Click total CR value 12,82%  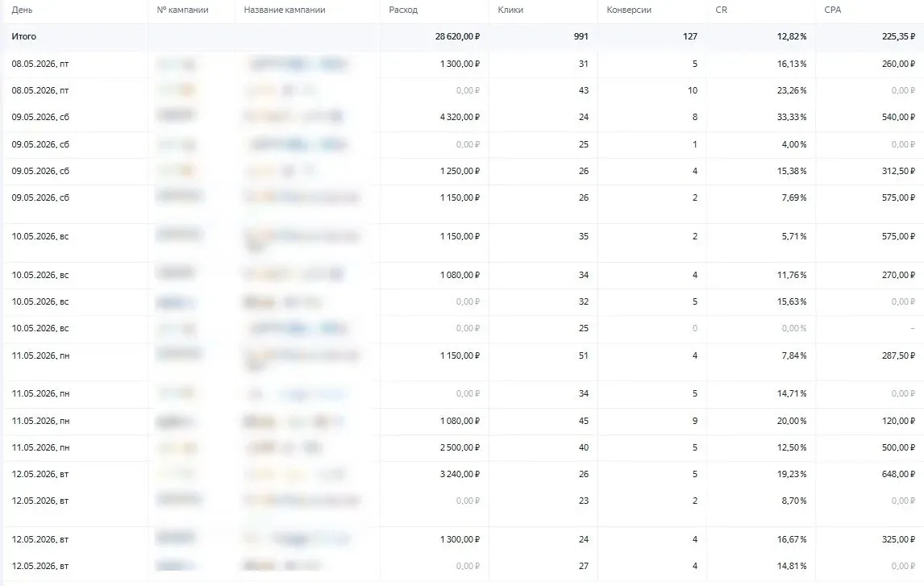792,36
